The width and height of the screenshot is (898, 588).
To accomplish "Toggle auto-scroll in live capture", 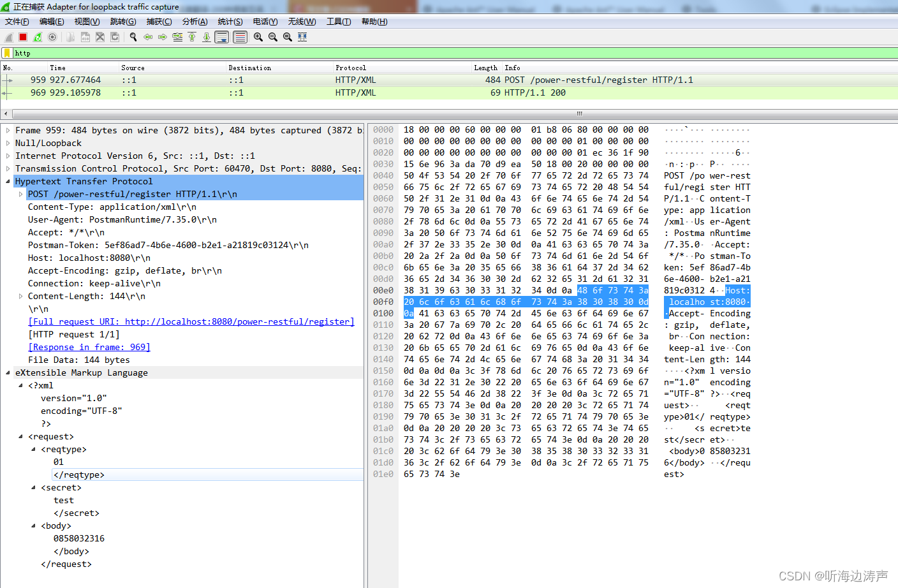I will [222, 37].
